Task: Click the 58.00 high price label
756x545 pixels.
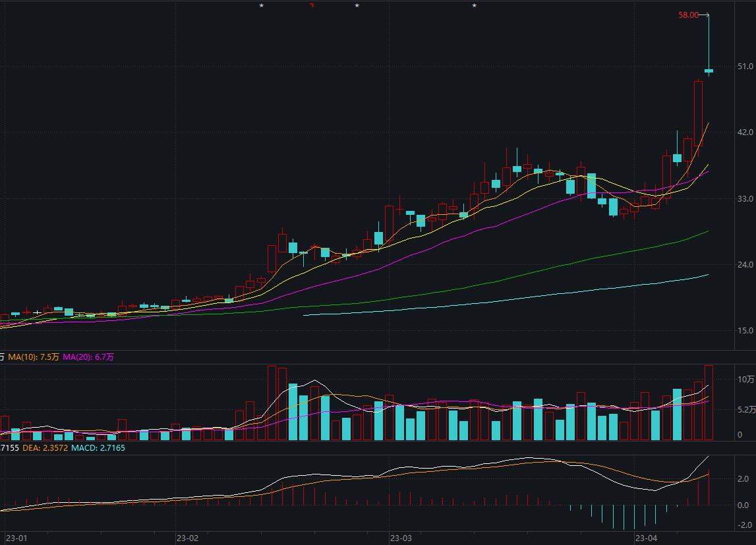Action: coord(688,15)
